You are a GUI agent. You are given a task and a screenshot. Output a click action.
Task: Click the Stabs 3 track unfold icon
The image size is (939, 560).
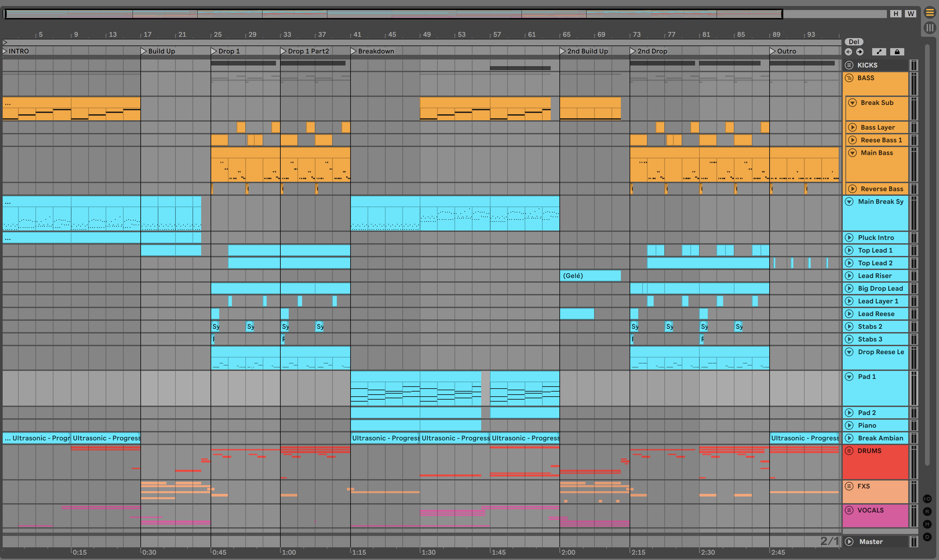coord(849,339)
